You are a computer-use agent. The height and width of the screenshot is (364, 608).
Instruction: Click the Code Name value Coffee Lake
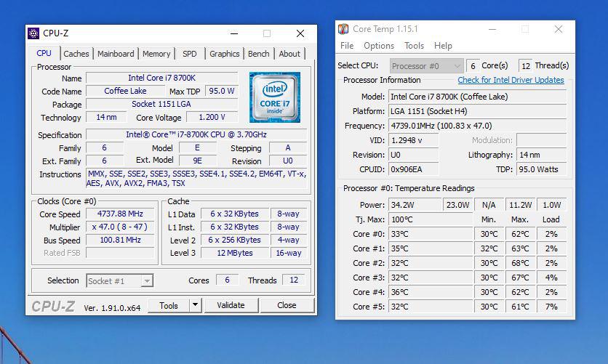click(x=125, y=91)
